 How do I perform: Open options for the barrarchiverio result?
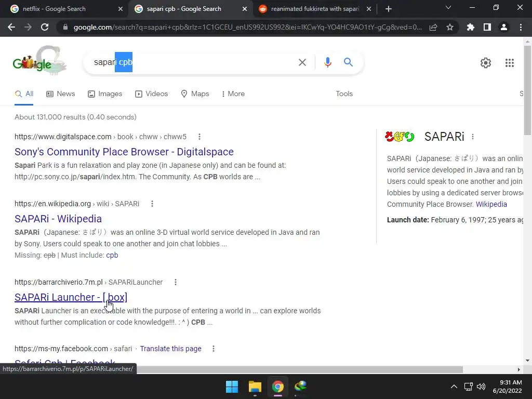176,282
